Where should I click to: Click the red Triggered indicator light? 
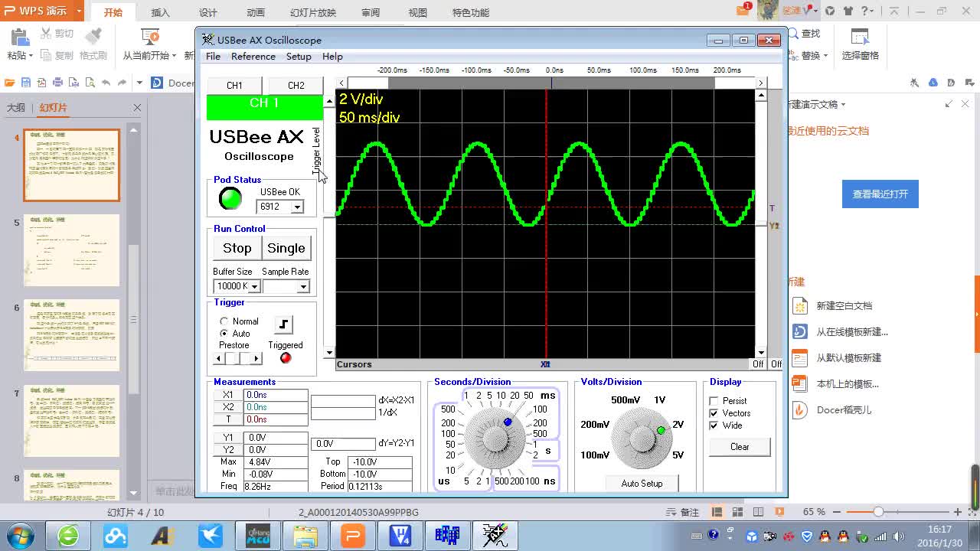[x=286, y=358]
